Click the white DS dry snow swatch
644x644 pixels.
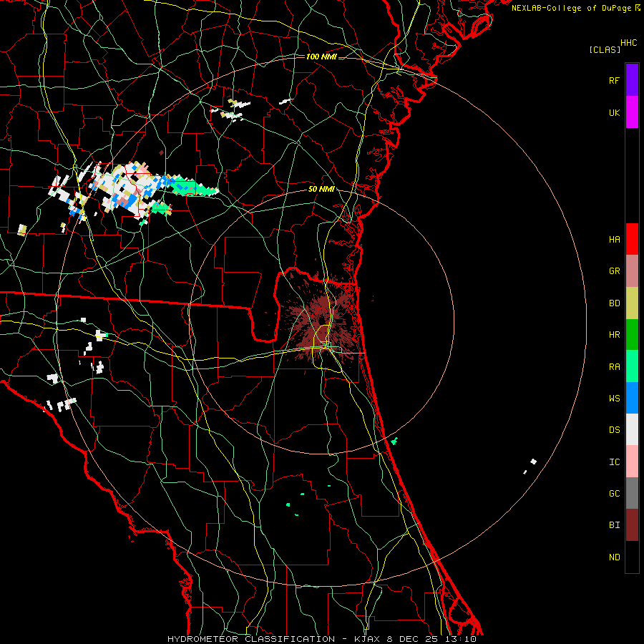(632, 429)
